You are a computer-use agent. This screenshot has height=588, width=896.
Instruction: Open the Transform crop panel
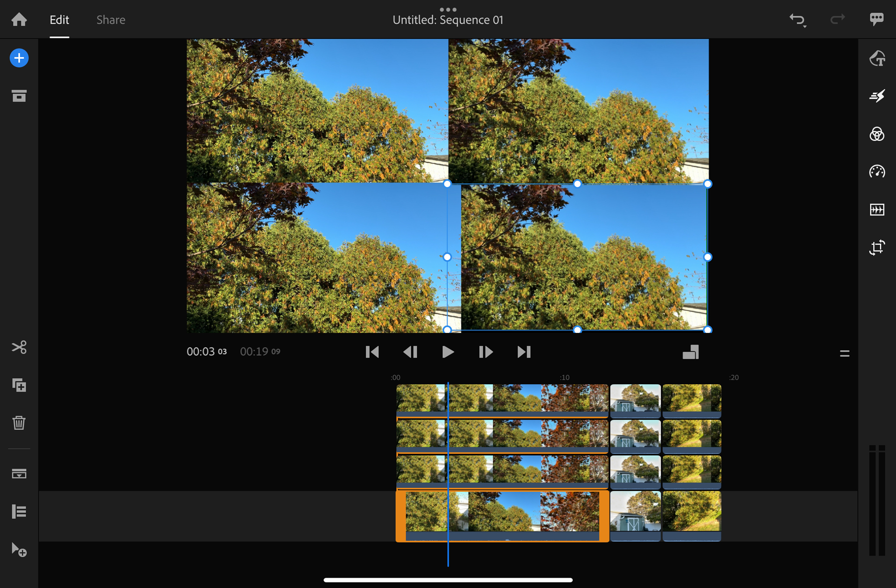click(877, 247)
